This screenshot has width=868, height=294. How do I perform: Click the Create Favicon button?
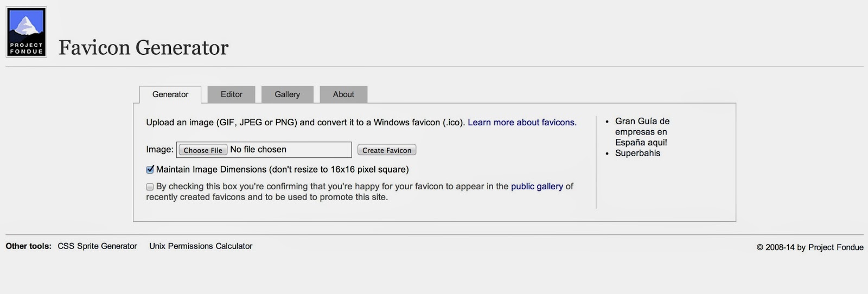387,150
